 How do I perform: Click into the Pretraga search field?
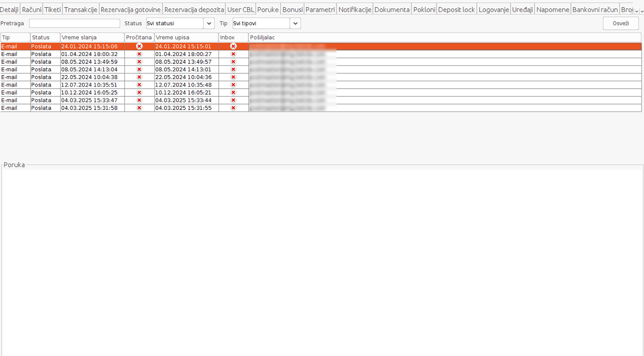(74, 23)
